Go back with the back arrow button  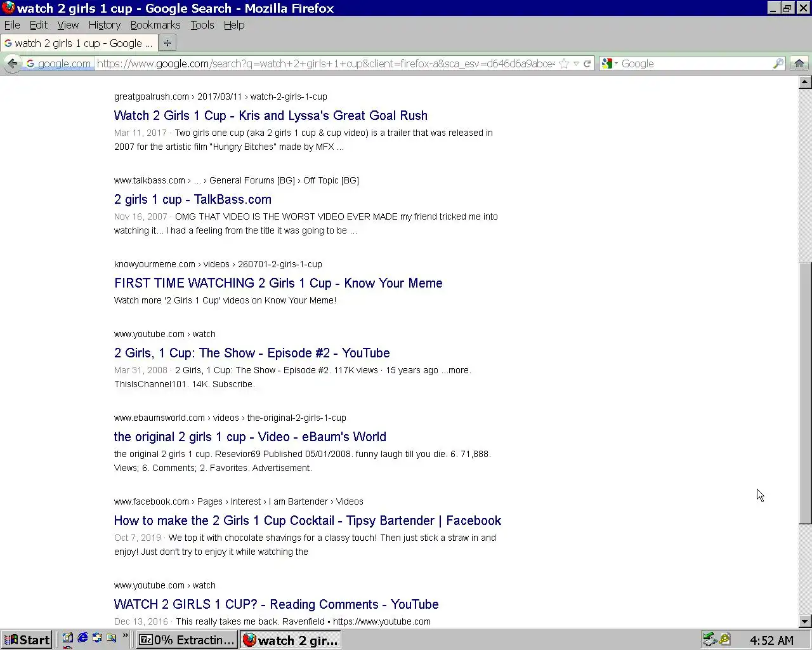tap(12, 63)
